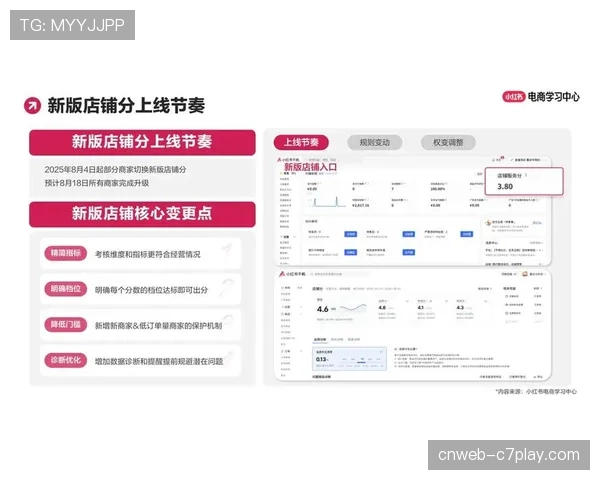Screen dimensions: 600x480
Task: Click the user avatar in lower dashboard header
Action: (525, 273)
